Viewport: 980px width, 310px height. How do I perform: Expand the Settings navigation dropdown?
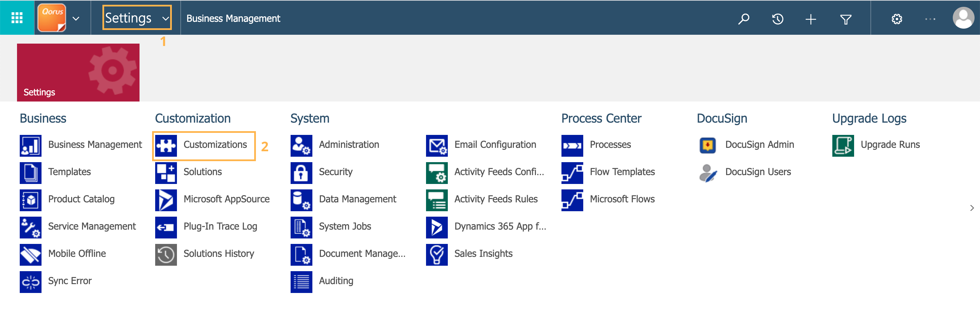click(165, 18)
